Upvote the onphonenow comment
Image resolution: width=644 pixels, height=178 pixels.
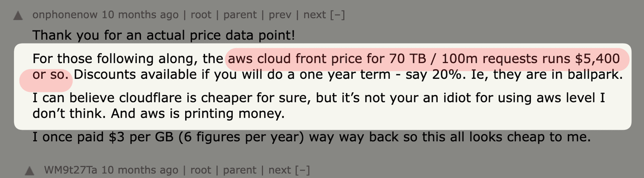pos(18,16)
